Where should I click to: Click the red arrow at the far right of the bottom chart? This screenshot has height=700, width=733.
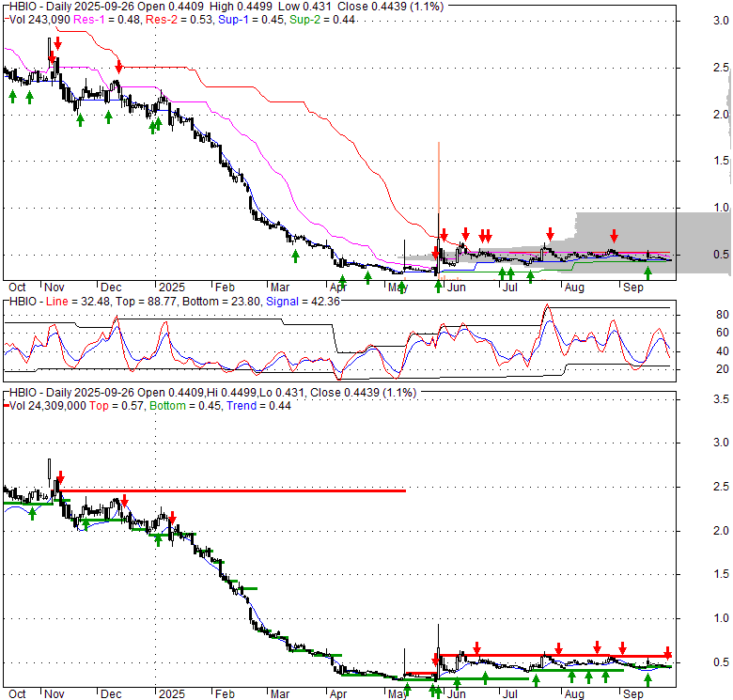668,653
